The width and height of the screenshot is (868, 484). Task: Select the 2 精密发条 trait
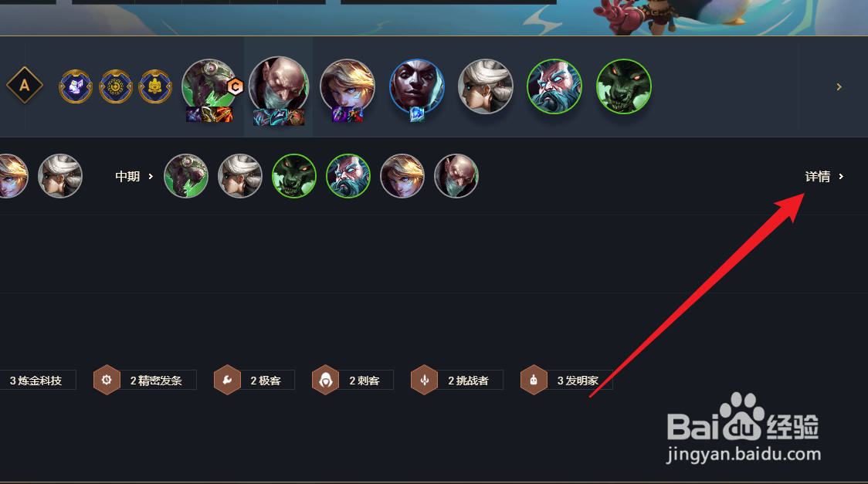[145, 380]
